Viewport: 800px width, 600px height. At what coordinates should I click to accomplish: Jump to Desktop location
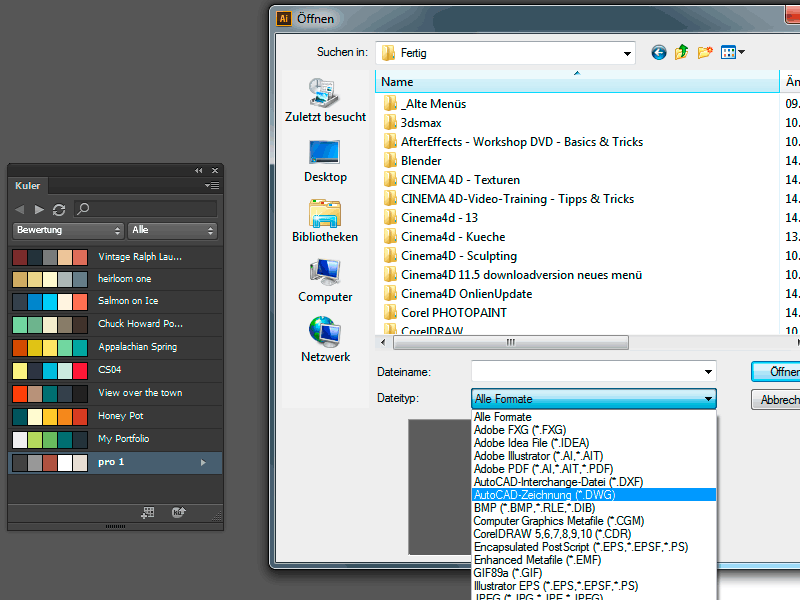click(x=325, y=161)
